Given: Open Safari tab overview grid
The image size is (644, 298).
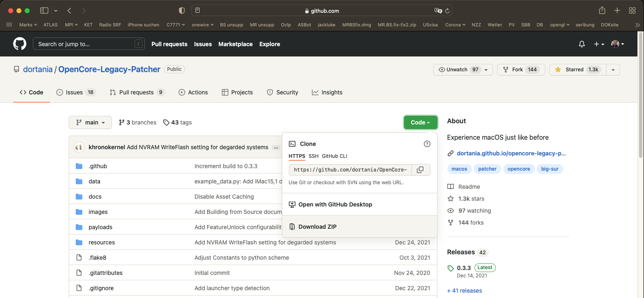Looking at the screenshot, I should coord(632,11).
